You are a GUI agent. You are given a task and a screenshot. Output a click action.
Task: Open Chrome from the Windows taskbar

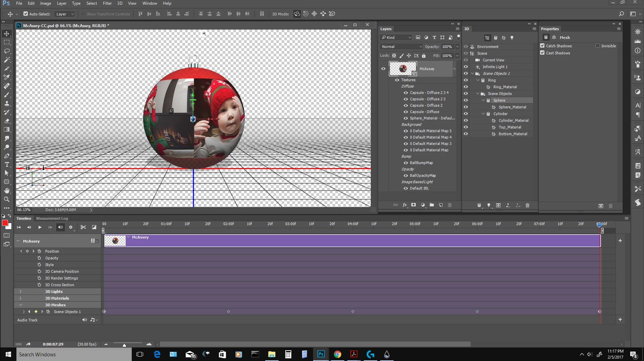pyautogui.click(x=337, y=354)
